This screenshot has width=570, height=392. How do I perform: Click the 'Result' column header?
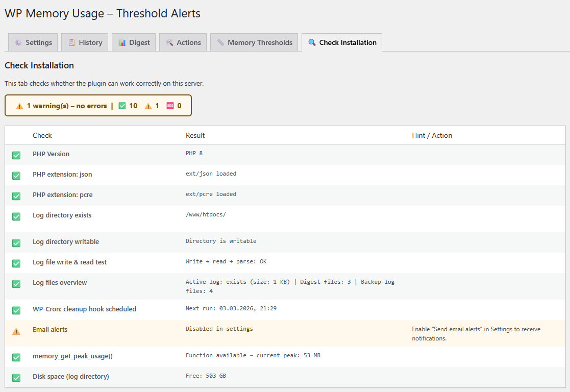click(195, 135)
